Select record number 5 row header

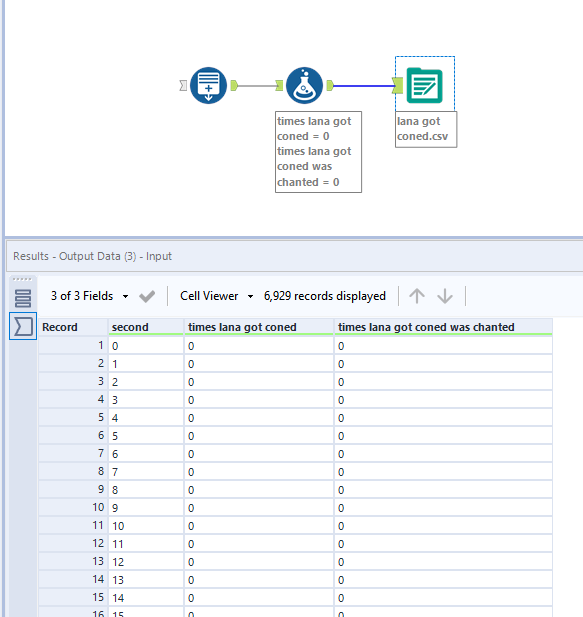[74, 417]
